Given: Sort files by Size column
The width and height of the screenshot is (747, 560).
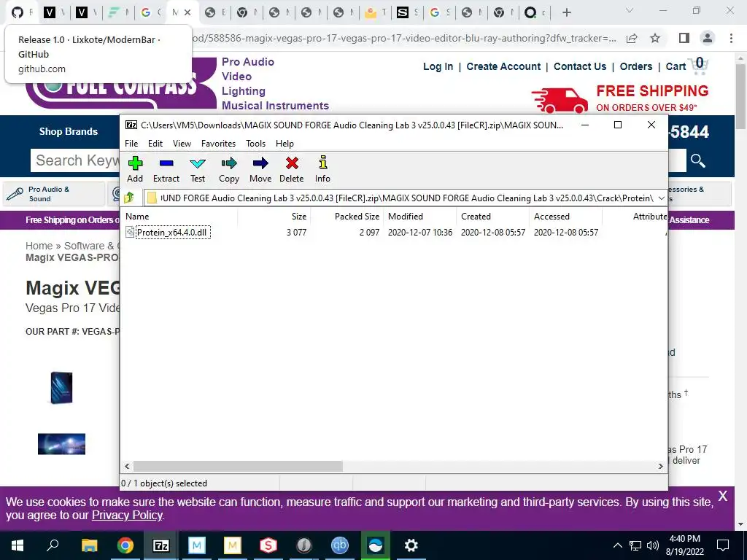Looking at the screenshot, I should point(298,216).
